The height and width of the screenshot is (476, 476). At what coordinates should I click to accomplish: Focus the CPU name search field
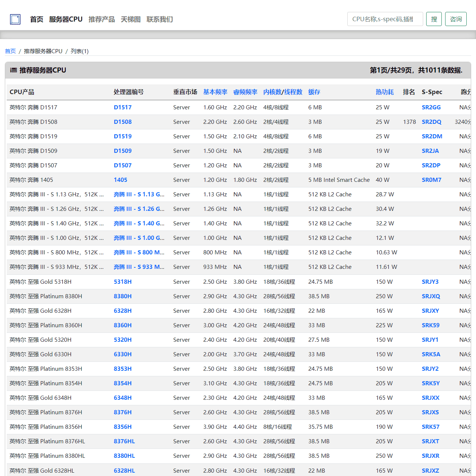(x=385, y=19)
